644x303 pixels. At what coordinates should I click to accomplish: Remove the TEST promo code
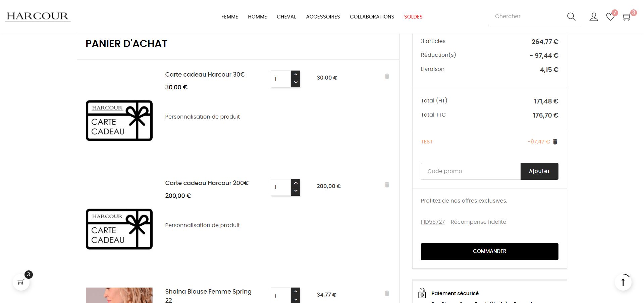click(555, 142)
